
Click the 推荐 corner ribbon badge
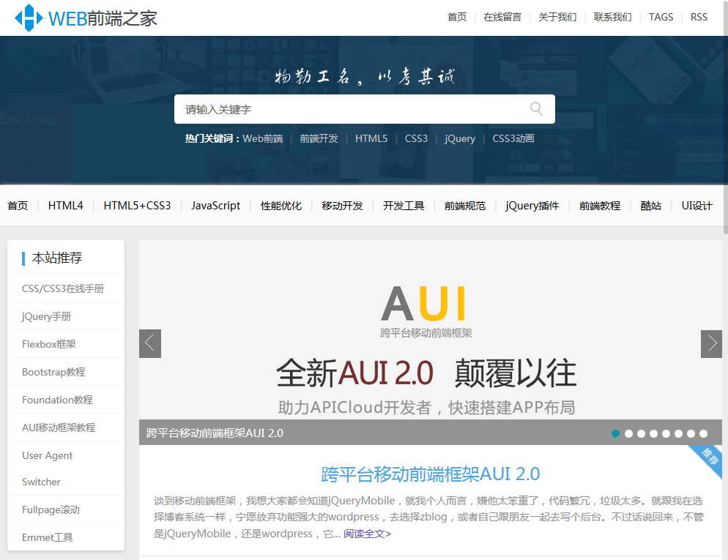pos(707,459)
